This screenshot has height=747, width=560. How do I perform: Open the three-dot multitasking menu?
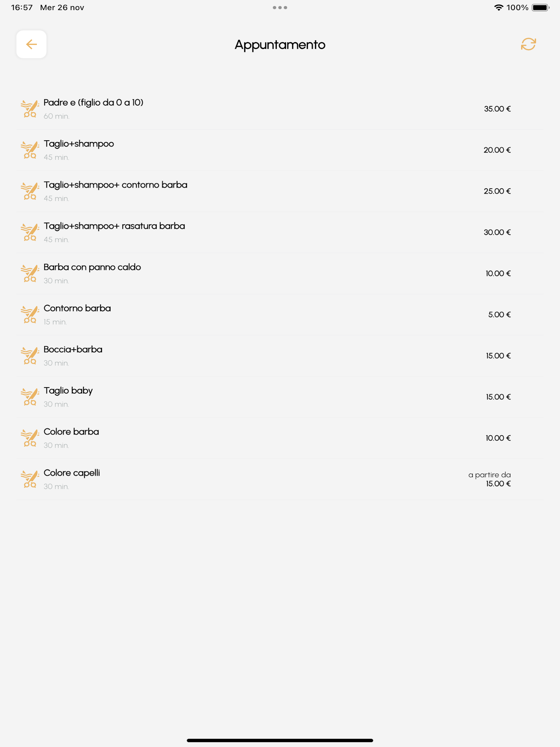(280, 7)
